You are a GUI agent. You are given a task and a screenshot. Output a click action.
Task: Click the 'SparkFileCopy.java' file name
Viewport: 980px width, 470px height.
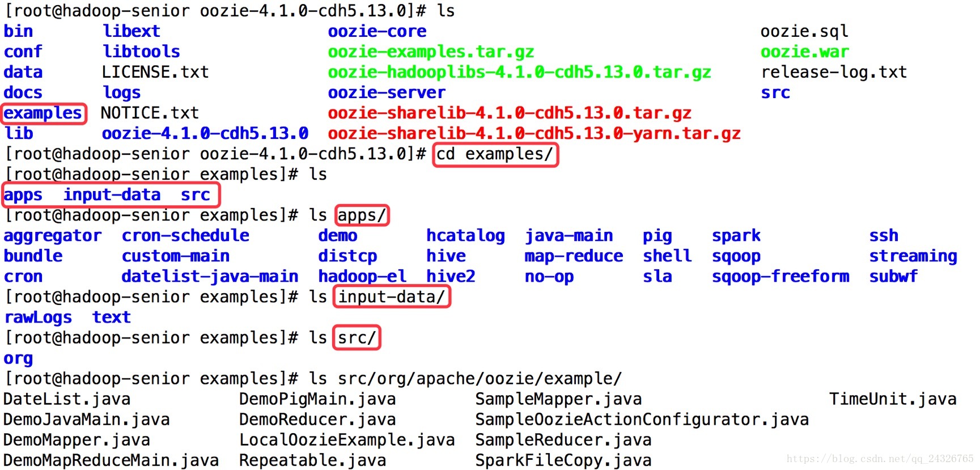tap(563, 460)
